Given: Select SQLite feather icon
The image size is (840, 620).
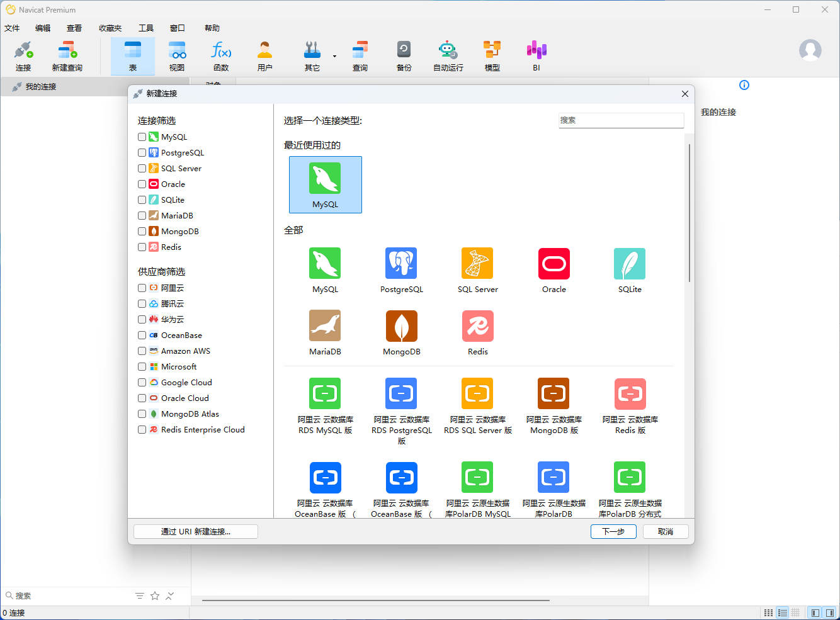Looking at the screenshot, I should click(x=629, y=264).
